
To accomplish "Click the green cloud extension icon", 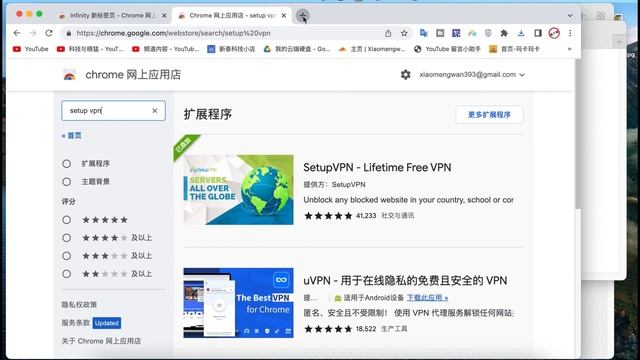I will (x=472, y=33).
